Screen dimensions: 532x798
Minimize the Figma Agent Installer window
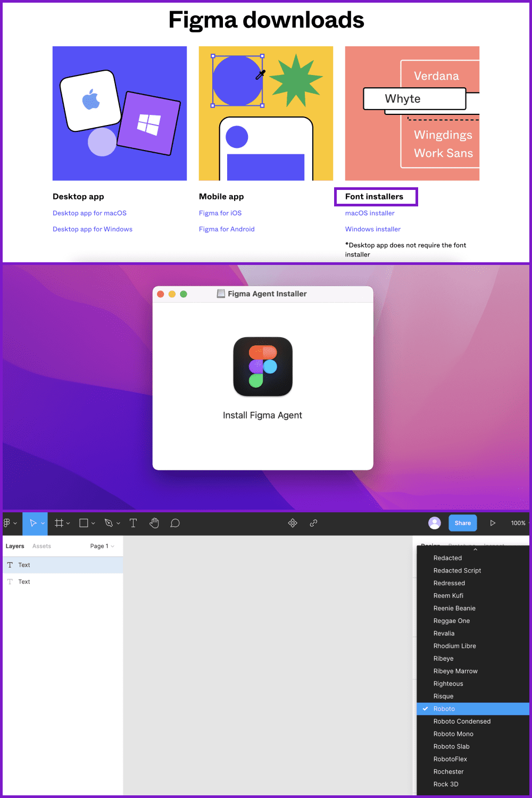pos(172,294)
